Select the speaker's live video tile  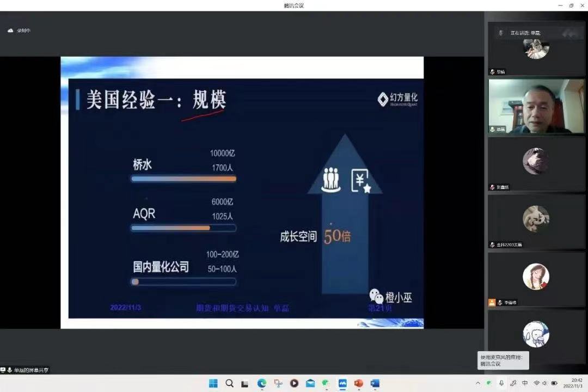536,106
